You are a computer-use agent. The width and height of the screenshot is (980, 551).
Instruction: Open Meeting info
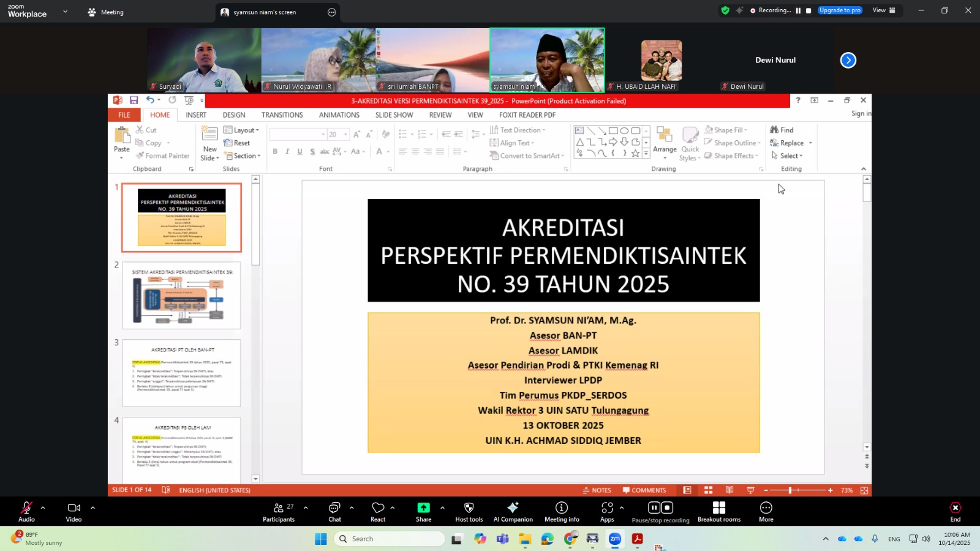tap(561, 511)
